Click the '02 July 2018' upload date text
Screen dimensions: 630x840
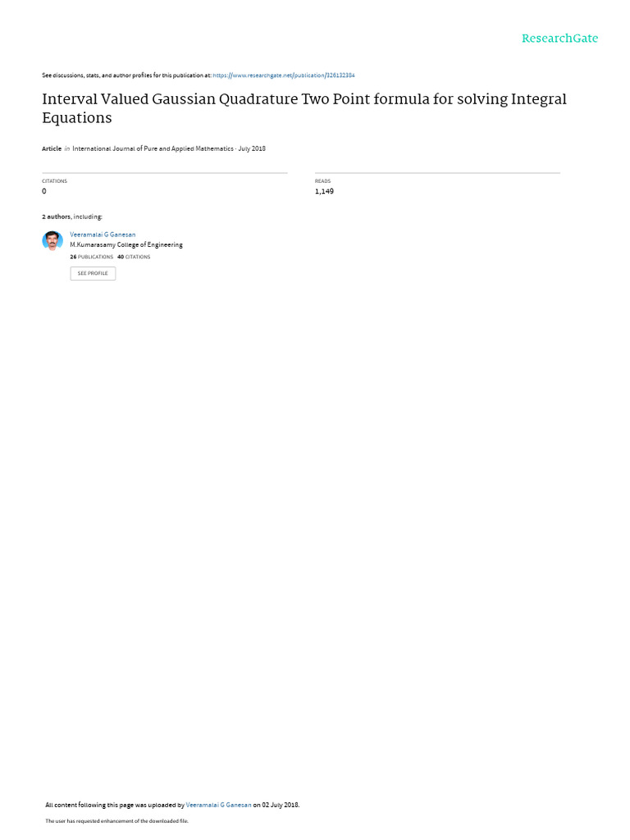(x=281, y=805)
